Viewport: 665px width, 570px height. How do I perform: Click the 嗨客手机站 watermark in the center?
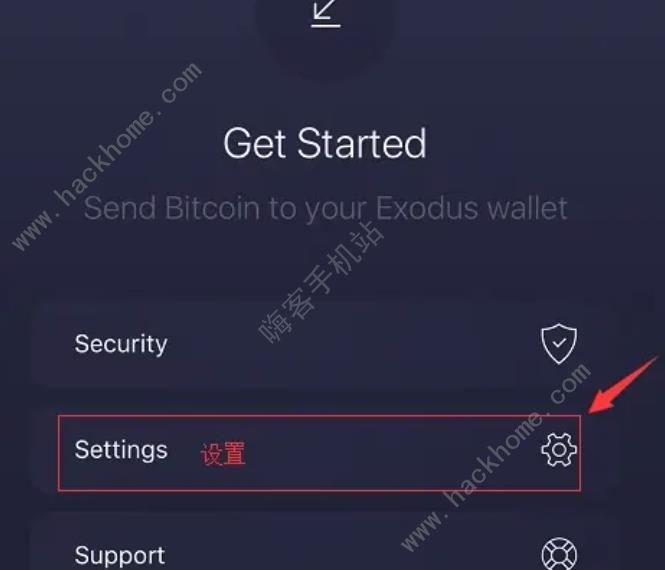tap(321, 282)
